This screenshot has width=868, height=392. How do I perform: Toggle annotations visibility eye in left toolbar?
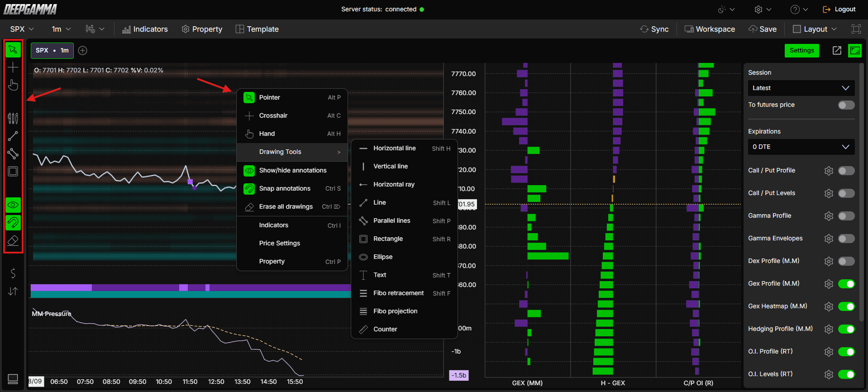click(13, 205)
